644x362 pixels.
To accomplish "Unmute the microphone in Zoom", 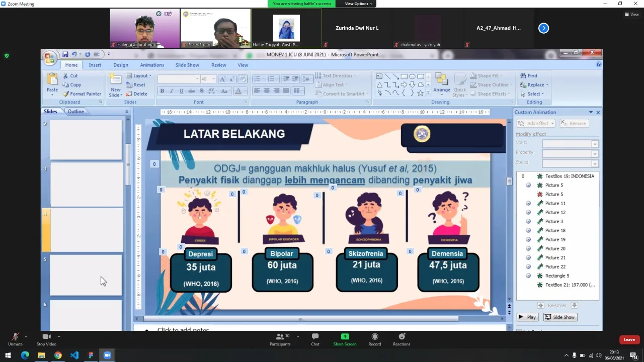I will click(x=15, y=337).
